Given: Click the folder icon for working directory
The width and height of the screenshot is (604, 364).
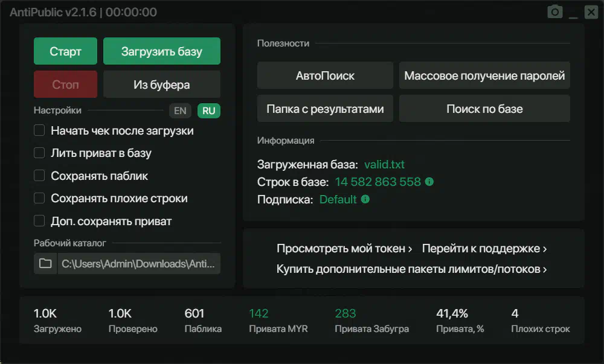Looking at the screenshot, I should coord(45,264).
